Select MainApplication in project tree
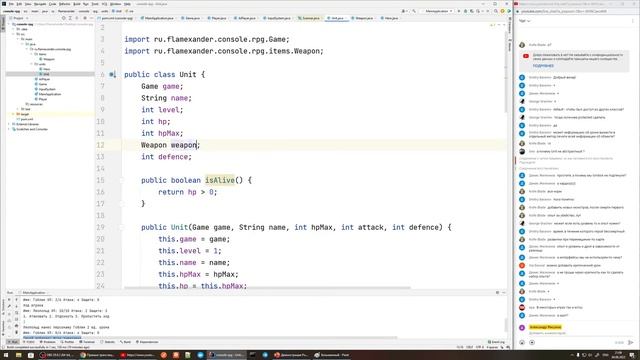Image resolution: width=640 pixels, height=360 pixels. coord(47,94)
